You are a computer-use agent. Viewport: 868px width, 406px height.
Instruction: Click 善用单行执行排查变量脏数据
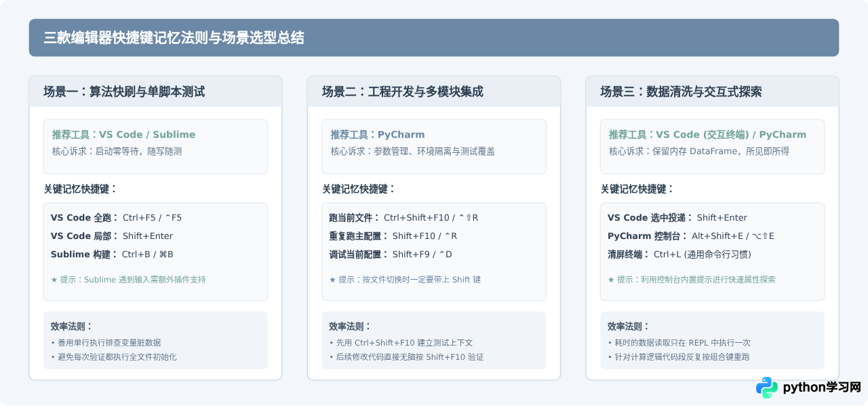click(x=106, y=343)
